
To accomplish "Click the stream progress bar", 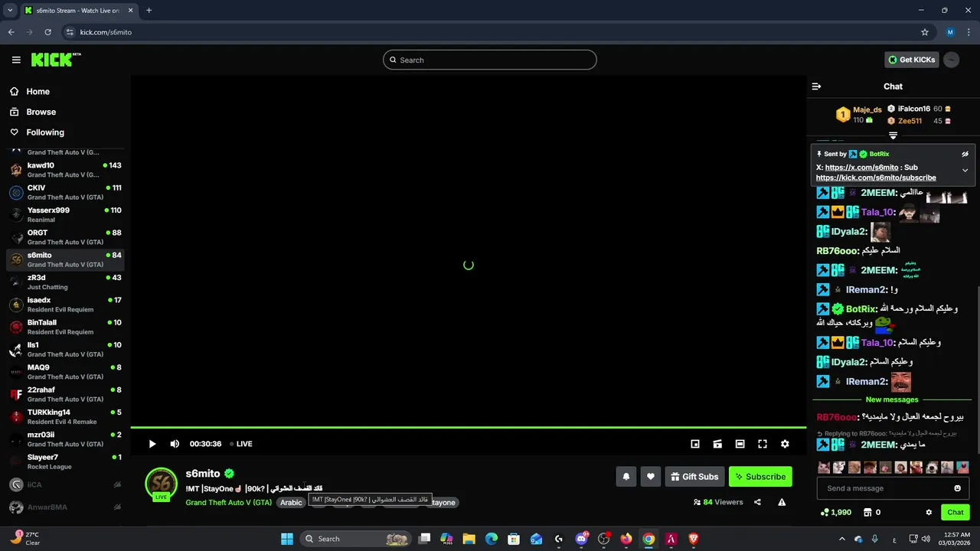I will (469, 427).
